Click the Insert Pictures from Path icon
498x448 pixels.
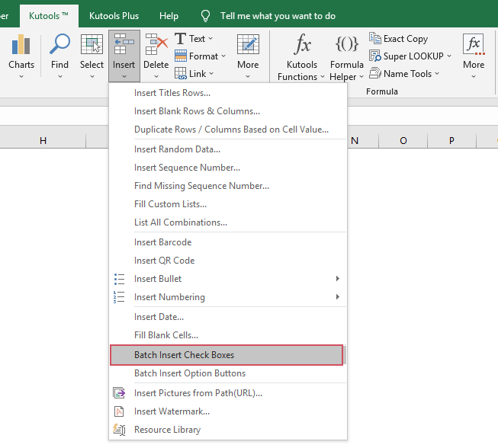pos(119,393)
